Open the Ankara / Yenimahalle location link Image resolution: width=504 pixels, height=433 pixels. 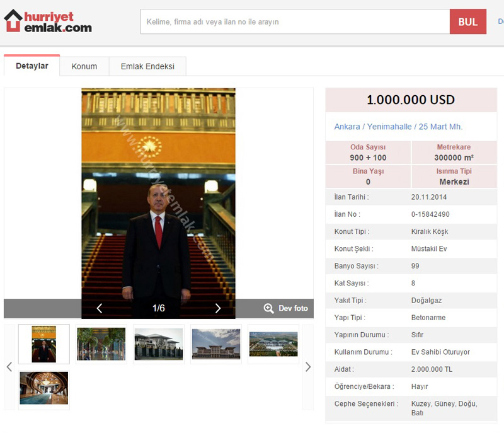(x=398, y=127)
